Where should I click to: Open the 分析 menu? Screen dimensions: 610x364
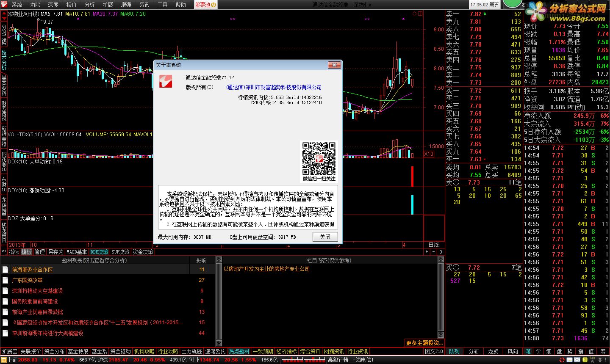(x=90, y=5)
